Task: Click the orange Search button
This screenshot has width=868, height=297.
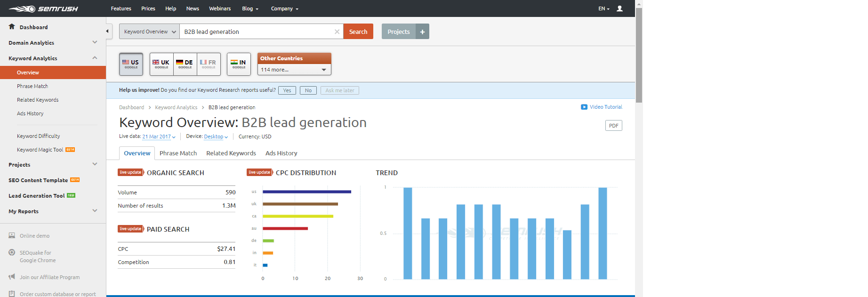Action: click(x=358, y=32)
